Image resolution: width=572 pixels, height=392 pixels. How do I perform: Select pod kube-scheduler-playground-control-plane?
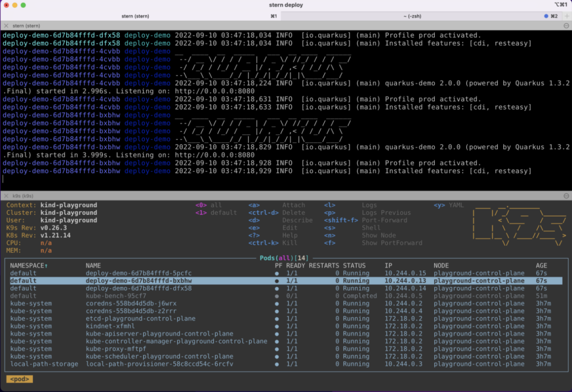(x=286, y=356)
